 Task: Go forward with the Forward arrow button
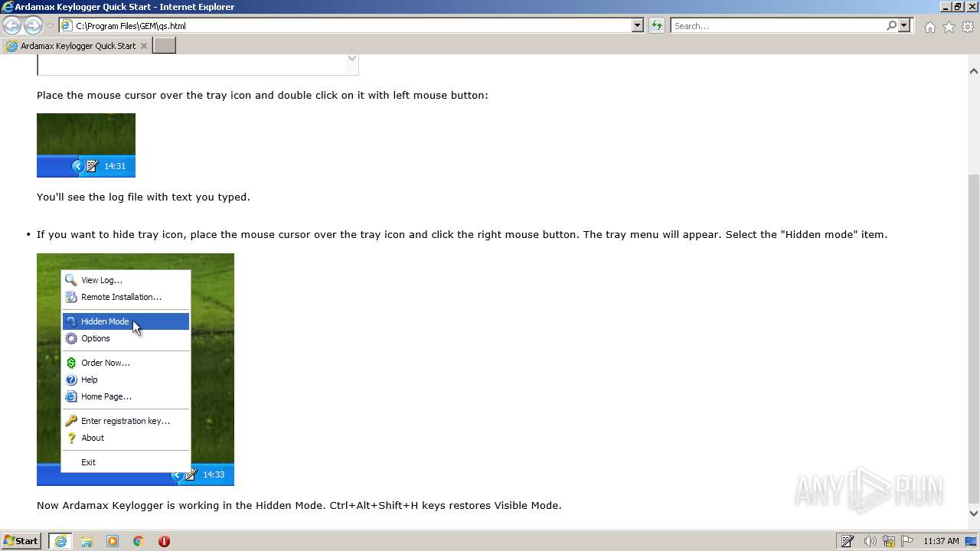(x=33, y=26)
